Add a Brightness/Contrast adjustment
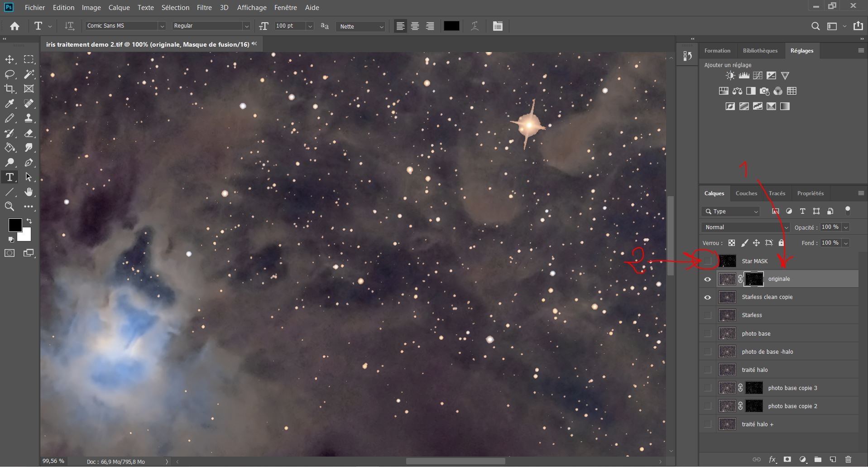Screen dimensions: 868x467 click(x=730, y=76)
